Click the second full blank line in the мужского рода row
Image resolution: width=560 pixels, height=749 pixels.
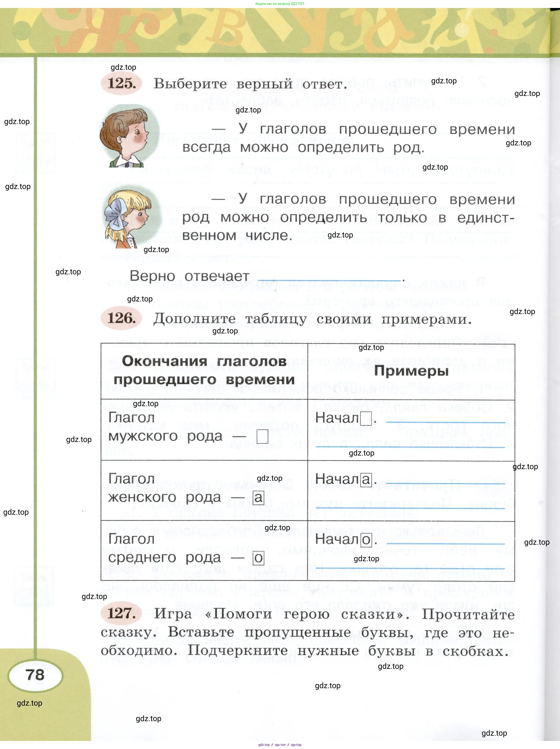tap(410, 447)
